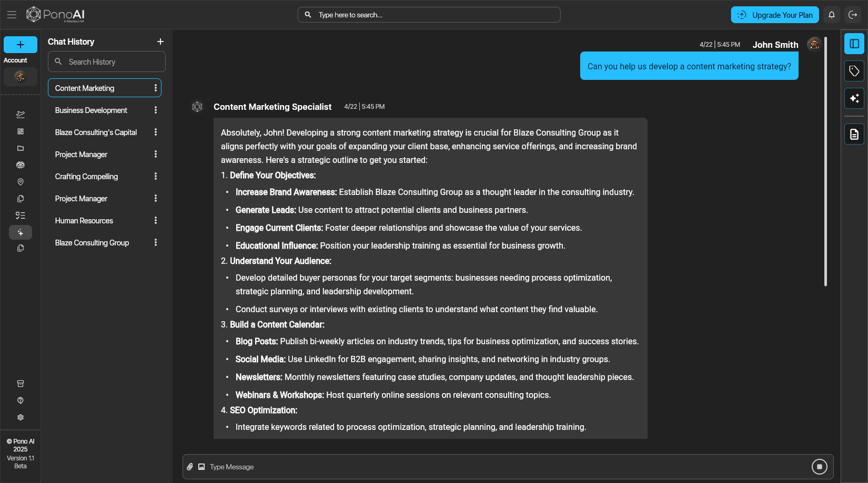Click the tag icon in right panel

(854, 71)
